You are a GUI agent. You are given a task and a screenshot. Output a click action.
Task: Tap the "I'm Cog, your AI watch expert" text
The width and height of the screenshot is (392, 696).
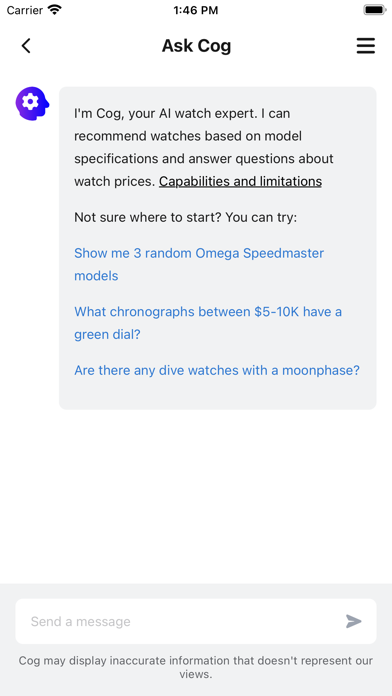pos(165,114)
